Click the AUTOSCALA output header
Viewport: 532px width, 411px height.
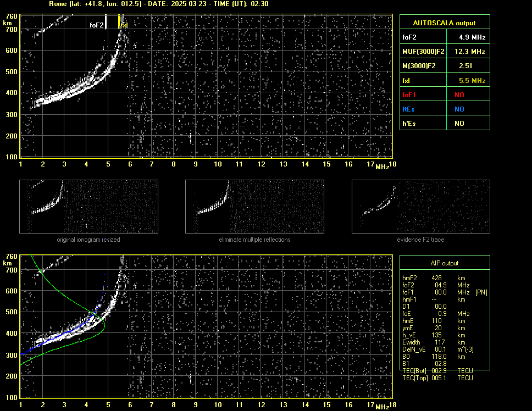(445, 23)
